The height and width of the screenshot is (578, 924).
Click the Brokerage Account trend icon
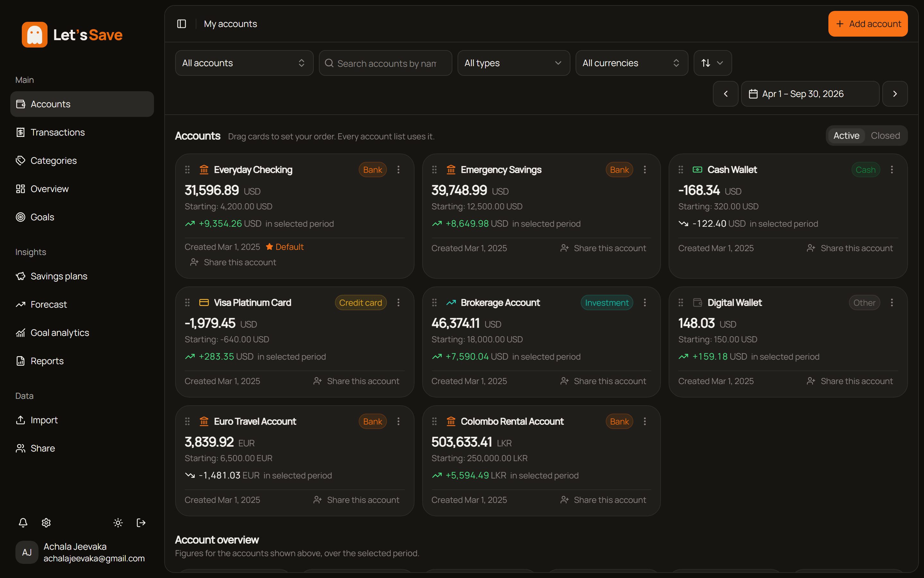pyautogui.click(x=451, y=302)
